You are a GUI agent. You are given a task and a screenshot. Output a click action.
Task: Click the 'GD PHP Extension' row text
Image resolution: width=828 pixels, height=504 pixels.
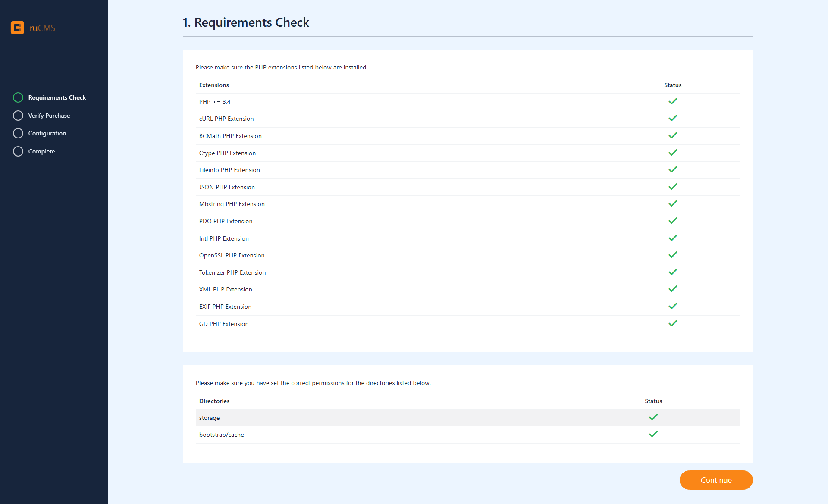click(x=224, y=324)
